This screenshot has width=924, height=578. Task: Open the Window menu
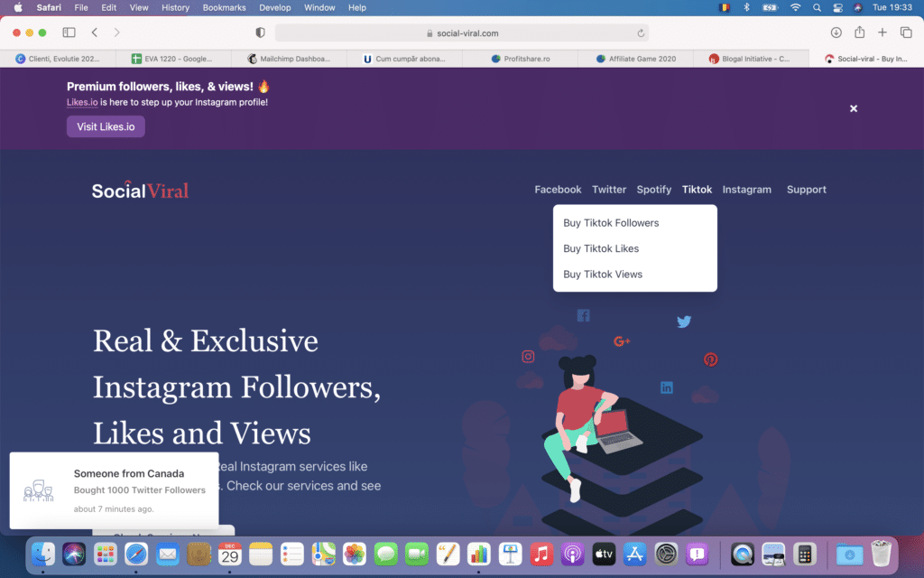click(319, 7)
